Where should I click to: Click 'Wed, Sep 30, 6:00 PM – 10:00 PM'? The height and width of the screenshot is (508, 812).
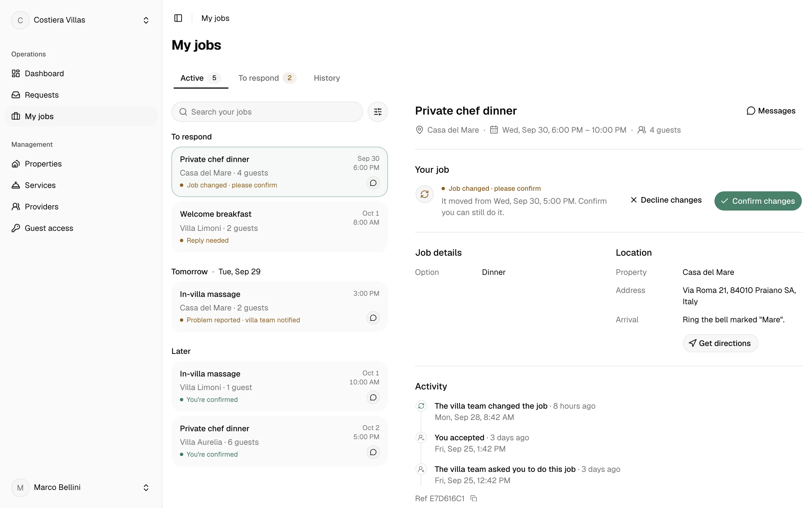(564, 130)
